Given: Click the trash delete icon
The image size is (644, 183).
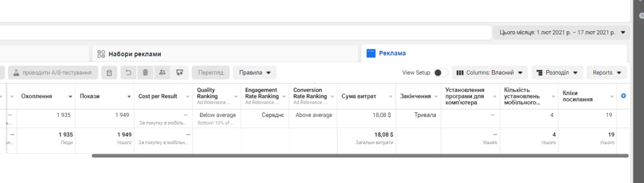Looking at the screenshot, I should [x=145, y=73].
